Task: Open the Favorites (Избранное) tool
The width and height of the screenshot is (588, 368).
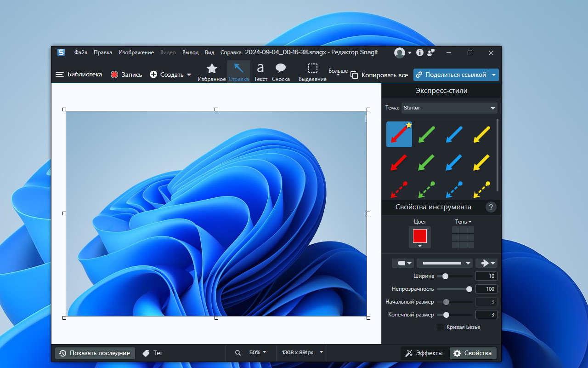Action: [212, 72]
